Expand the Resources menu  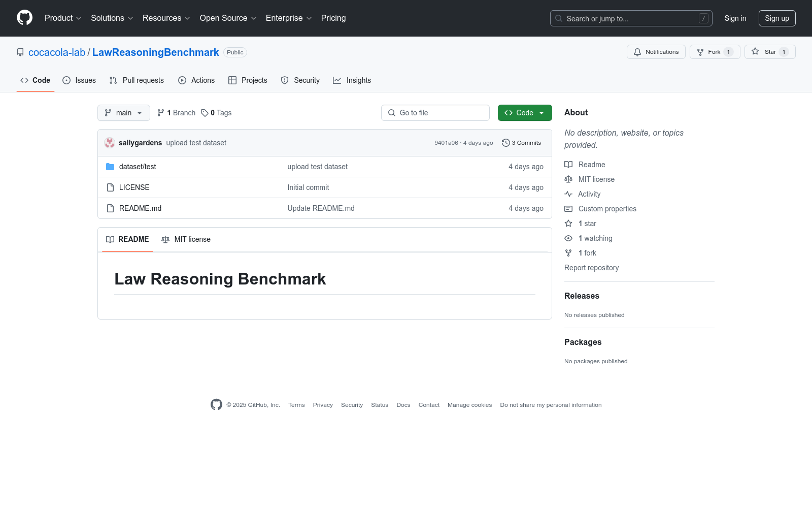coord(166,18)
